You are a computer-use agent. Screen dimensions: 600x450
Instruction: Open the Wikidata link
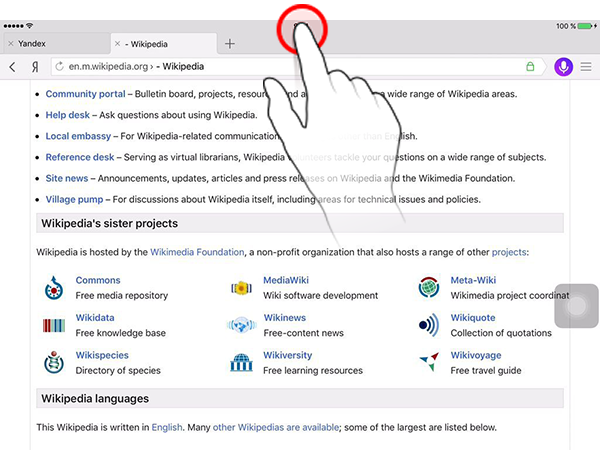tap(95, 318)
